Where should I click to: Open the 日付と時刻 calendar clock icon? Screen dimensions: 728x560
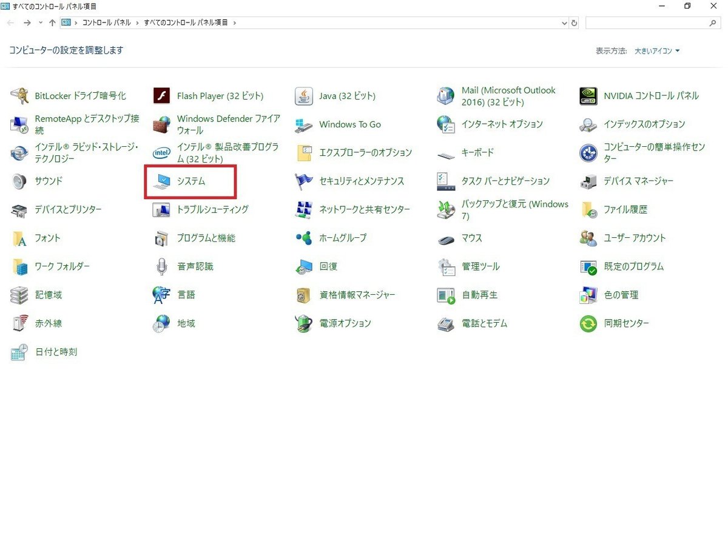coord(19,353)
